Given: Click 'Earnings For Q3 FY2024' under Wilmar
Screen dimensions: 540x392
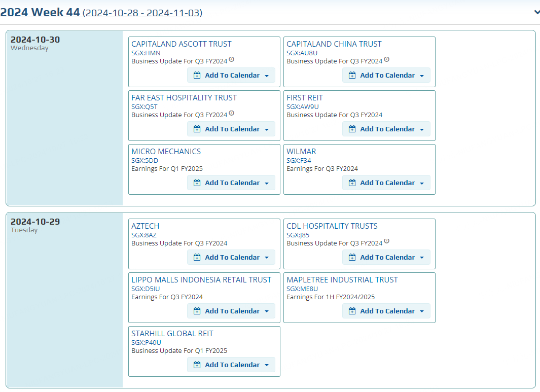Looking at the screenshot, I should click(322, 169).
